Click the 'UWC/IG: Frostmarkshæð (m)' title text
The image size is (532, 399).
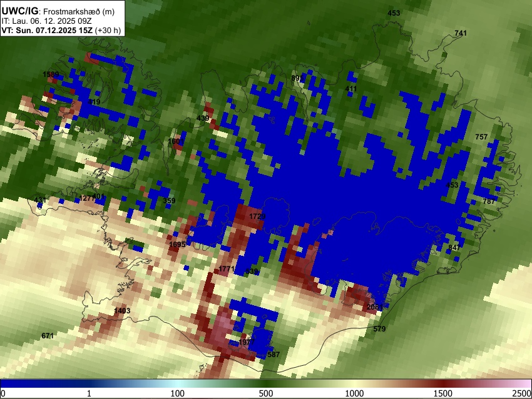pos(58,11)
